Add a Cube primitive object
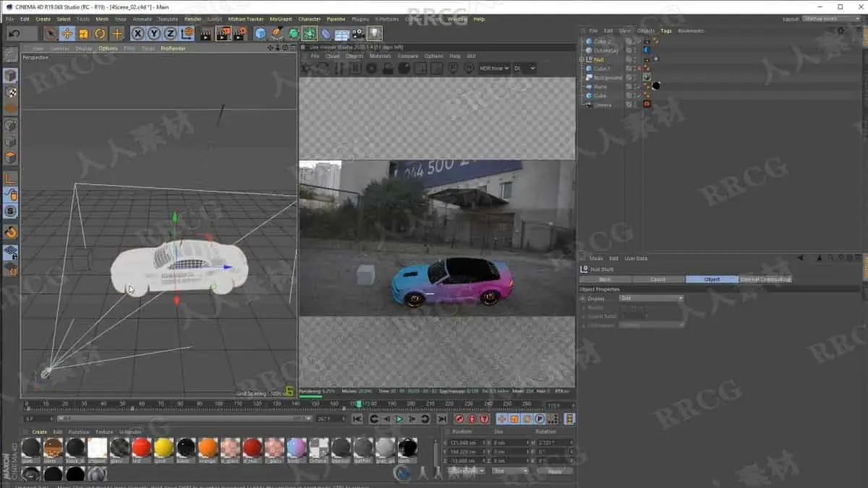Image resolution: width=868 pixels, height=488 pixels. point(260,33)
